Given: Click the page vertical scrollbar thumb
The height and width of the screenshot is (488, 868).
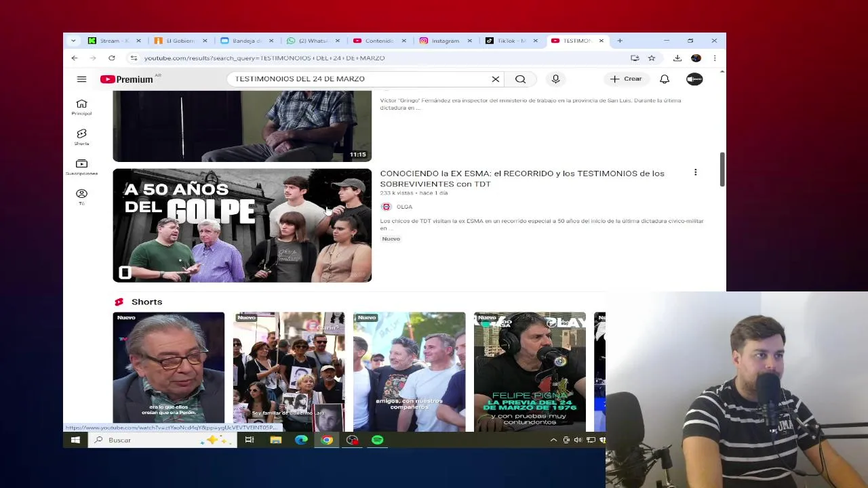Looking at the screenshot, I should pos(722,169).
